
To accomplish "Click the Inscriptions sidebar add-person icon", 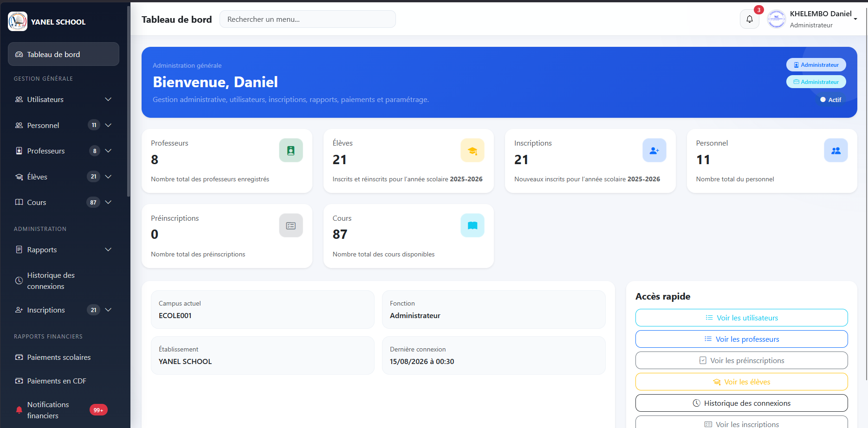I will [x=19, y=310].
